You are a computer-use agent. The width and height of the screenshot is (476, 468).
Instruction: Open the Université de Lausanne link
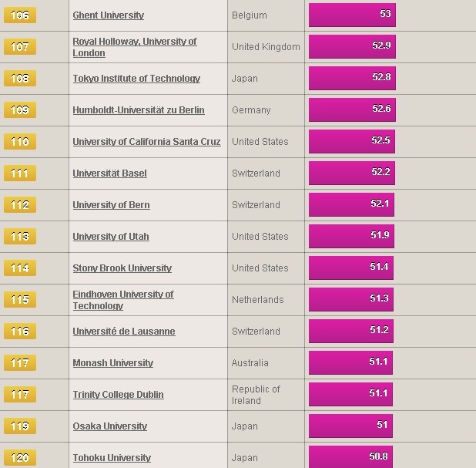coord(124,332)
